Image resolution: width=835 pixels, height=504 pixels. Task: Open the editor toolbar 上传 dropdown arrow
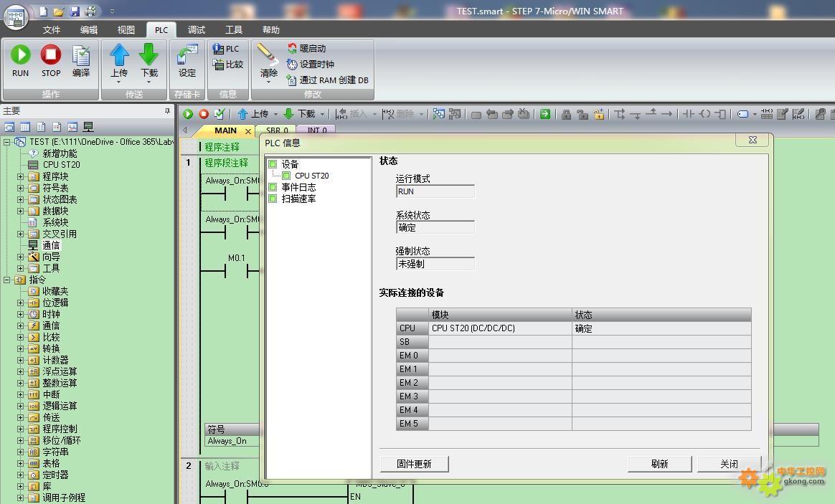tap(276, 114)
